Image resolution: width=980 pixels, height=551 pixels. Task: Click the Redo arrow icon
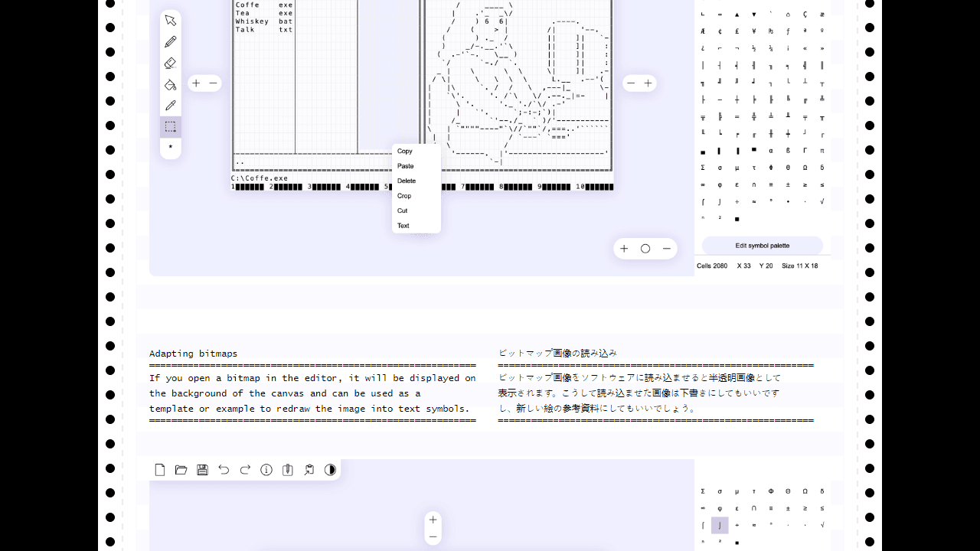(245, 470)
